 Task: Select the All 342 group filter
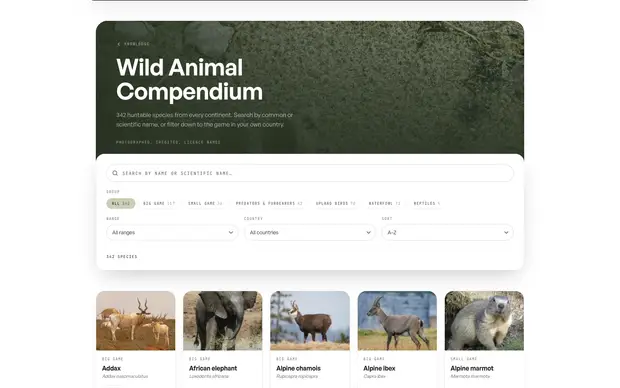point(121,203)
